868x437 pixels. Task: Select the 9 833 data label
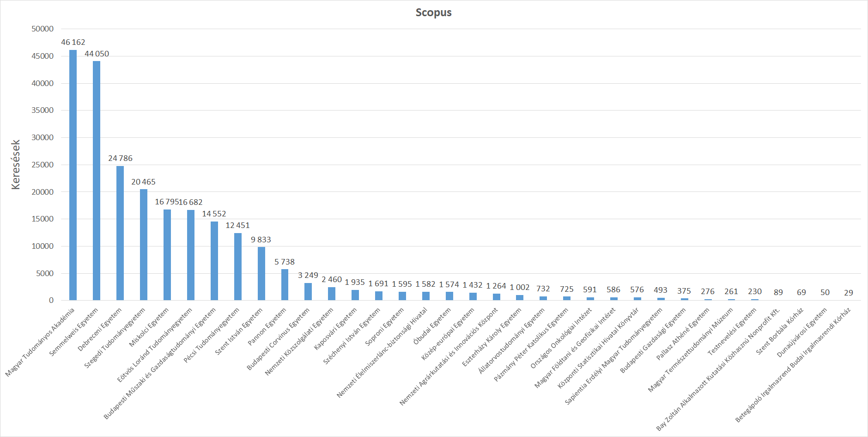[x=261, y=240]
